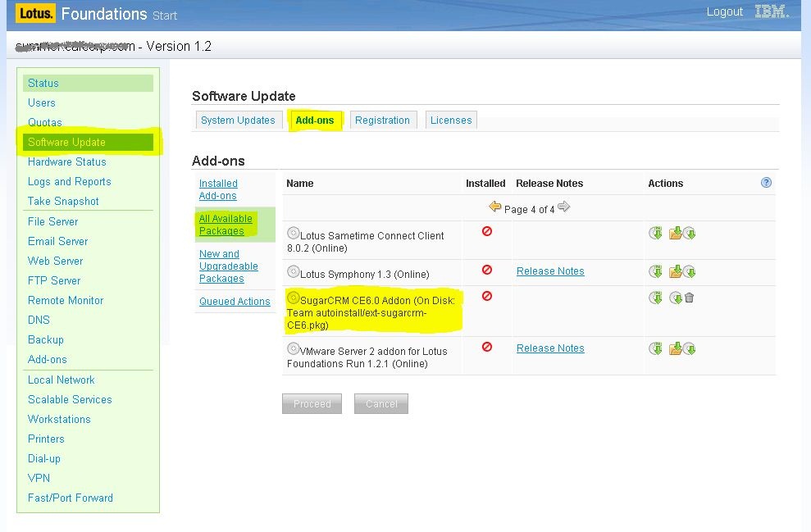Open Printers in the sidebar
The image size is (811, 532).
pos(46,439)
